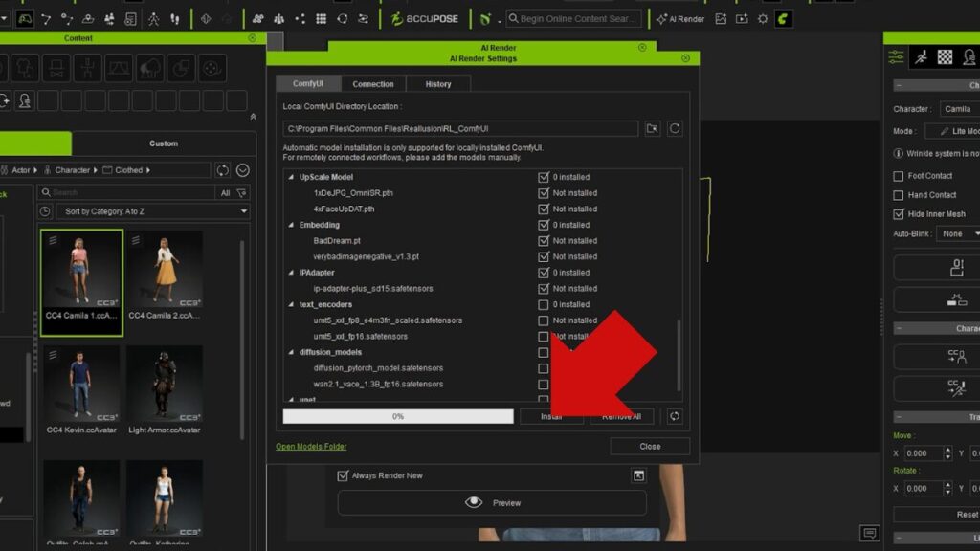Click the refresh icon right of Remove All
Image resolution: width=980 pixels, height=551 pixels.
pos(675,416)
